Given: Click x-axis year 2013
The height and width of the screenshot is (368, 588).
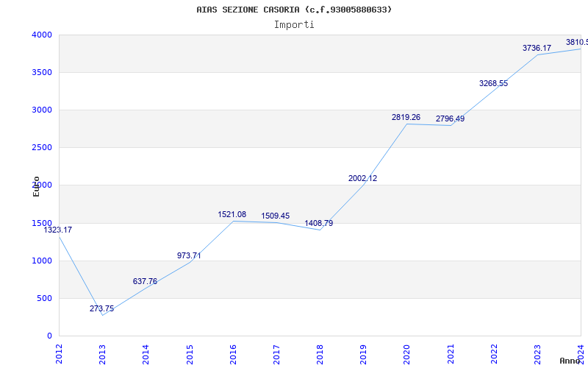Looking at the screenshot, I should point(102,354).
